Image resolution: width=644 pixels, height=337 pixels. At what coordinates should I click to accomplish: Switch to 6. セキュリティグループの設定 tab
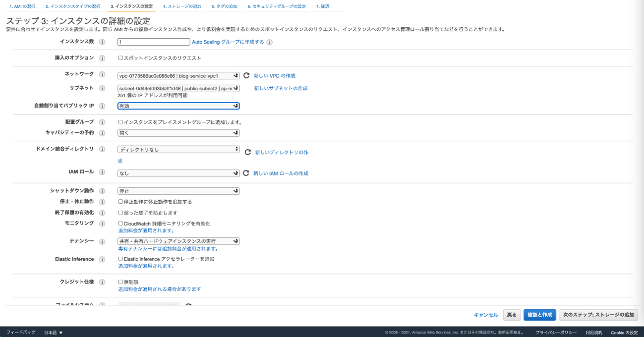(x=276, y=6)
